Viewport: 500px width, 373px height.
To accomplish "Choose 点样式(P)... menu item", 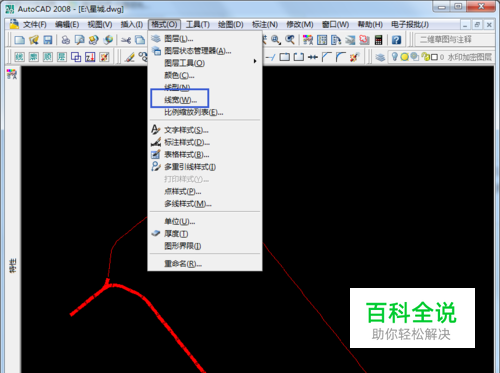I will coord(205,192).
